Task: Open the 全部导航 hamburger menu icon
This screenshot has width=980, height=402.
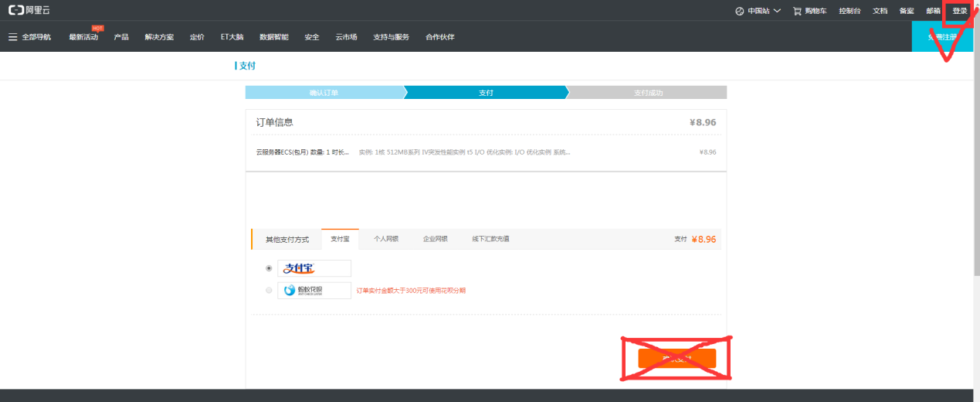Action: (12, 37)
